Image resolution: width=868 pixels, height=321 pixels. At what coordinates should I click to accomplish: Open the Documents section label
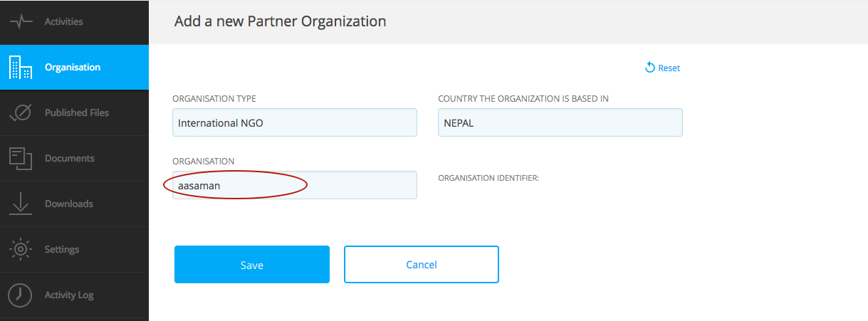[70, 158]
